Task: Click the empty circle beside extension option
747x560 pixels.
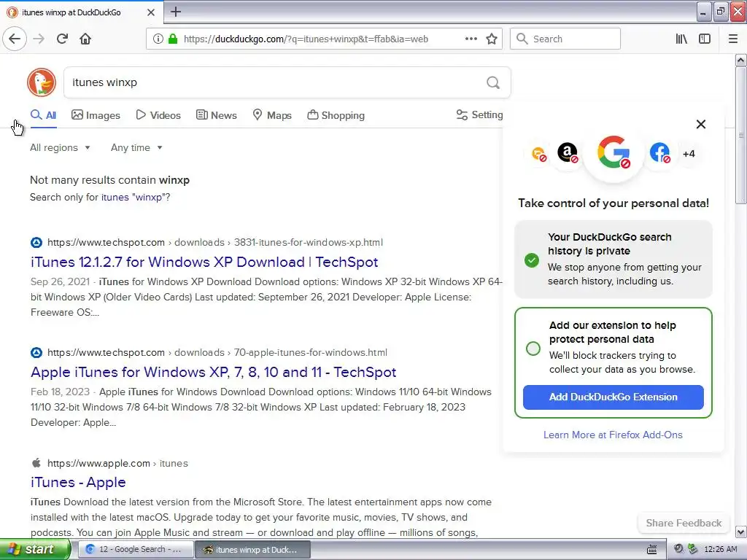Action: point(533,349)
